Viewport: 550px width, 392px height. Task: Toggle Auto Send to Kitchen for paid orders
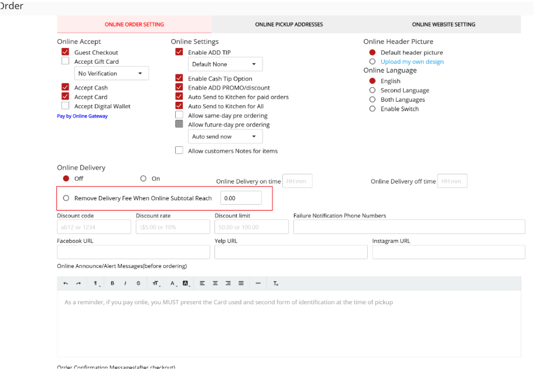[x=179, y=97]
